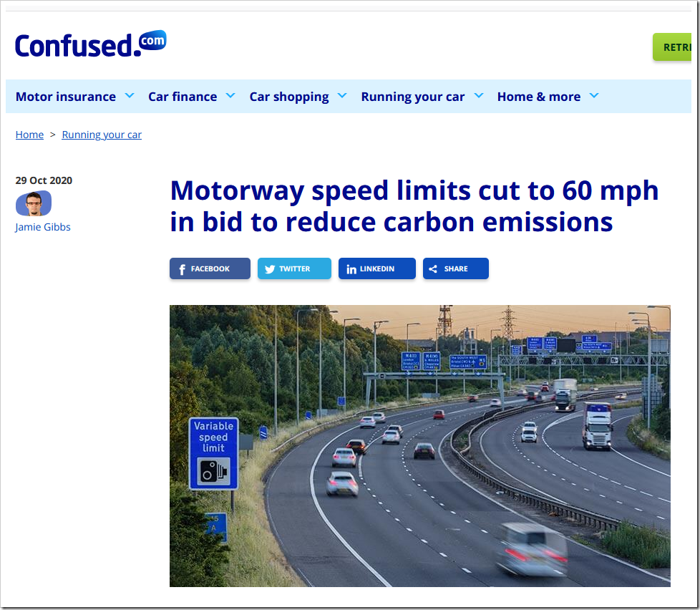Follow the Home breadcrumb link
The height and width of the screenshot is (610, 700).
pyautogui.click(x=29, y=135)
